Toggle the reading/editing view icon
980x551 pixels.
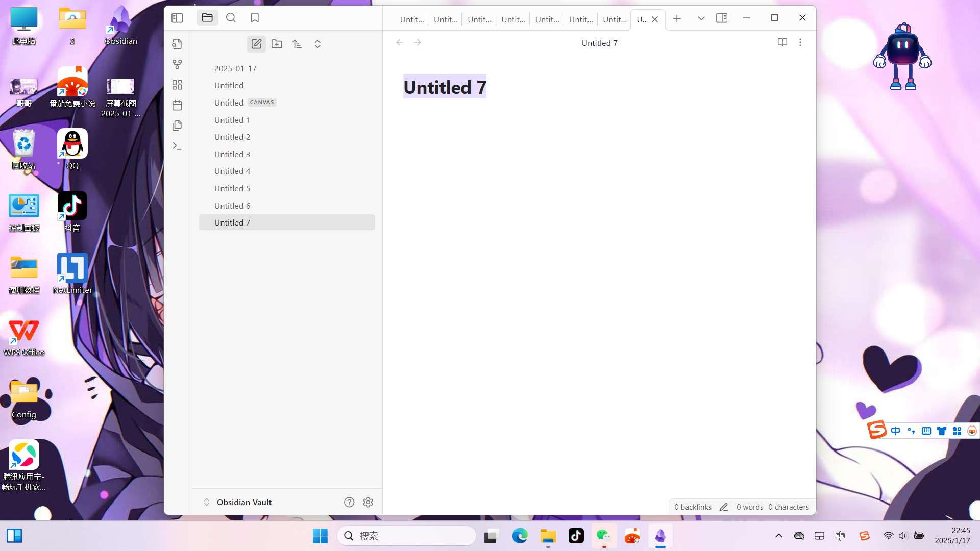(x=782, y=42)
